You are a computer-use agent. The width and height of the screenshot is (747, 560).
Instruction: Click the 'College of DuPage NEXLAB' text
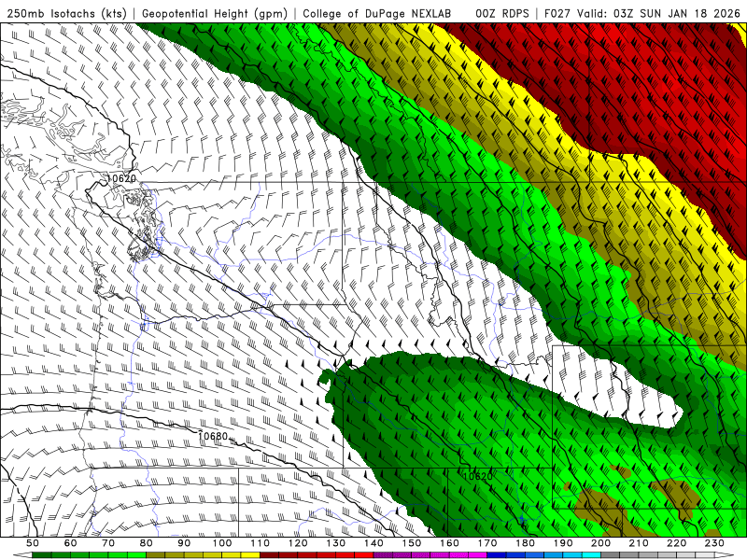pos(377,13)
